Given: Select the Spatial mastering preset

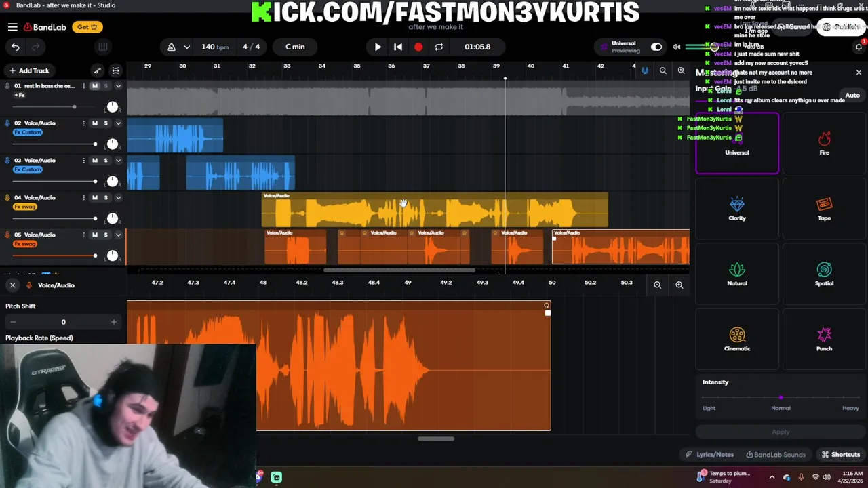Looking at the screenshot, I should pyautogui.click(x=824, y=274).
